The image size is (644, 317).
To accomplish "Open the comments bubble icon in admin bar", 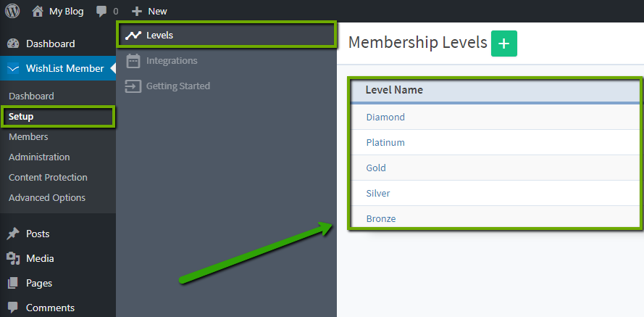I will coord(101,12).
